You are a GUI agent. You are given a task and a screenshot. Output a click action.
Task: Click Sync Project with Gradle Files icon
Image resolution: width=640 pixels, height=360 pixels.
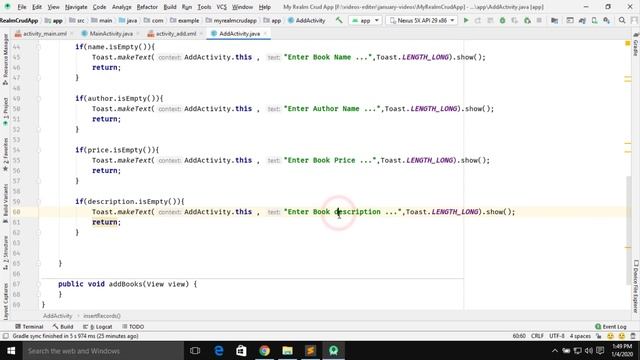click(x=582, y=20)
